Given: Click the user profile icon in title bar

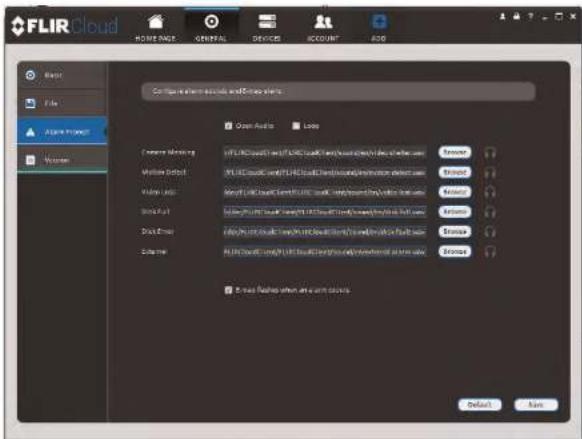Looking at the screenshot, I should click(503, 16).
